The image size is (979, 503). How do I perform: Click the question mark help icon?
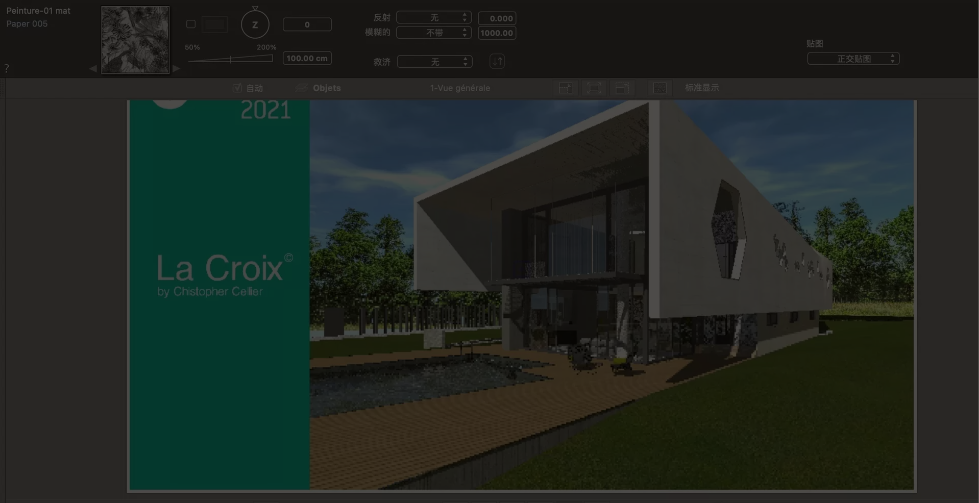pos(7,68)
